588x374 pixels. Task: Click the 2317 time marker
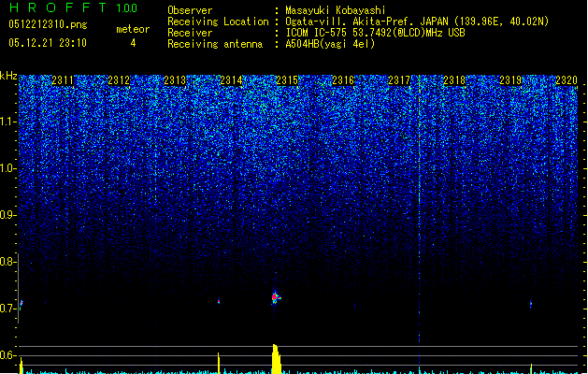[399, 80]
